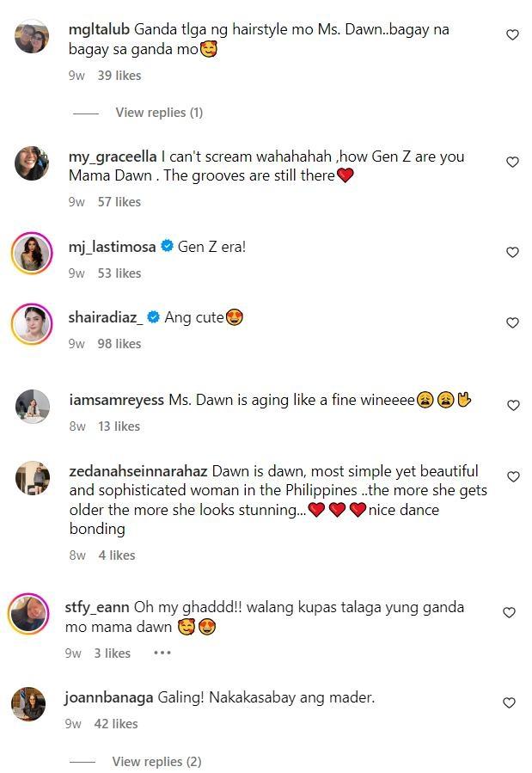The width and height of the screenshot is (532, 773).
Task: Visit my_graceella's profile via username
Action: [x=112, y=156]
